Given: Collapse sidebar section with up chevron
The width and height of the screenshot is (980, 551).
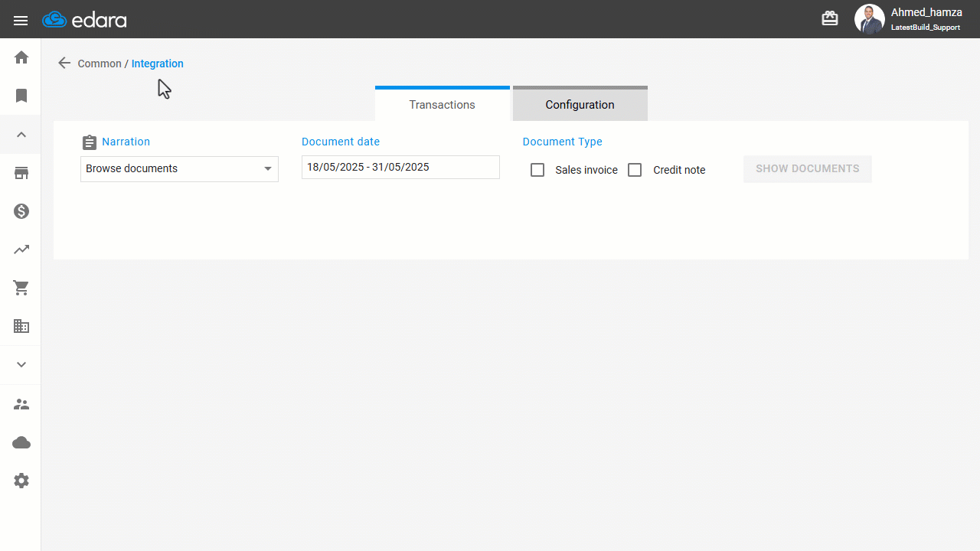Looking at the screenshot, I should [21, 135].
